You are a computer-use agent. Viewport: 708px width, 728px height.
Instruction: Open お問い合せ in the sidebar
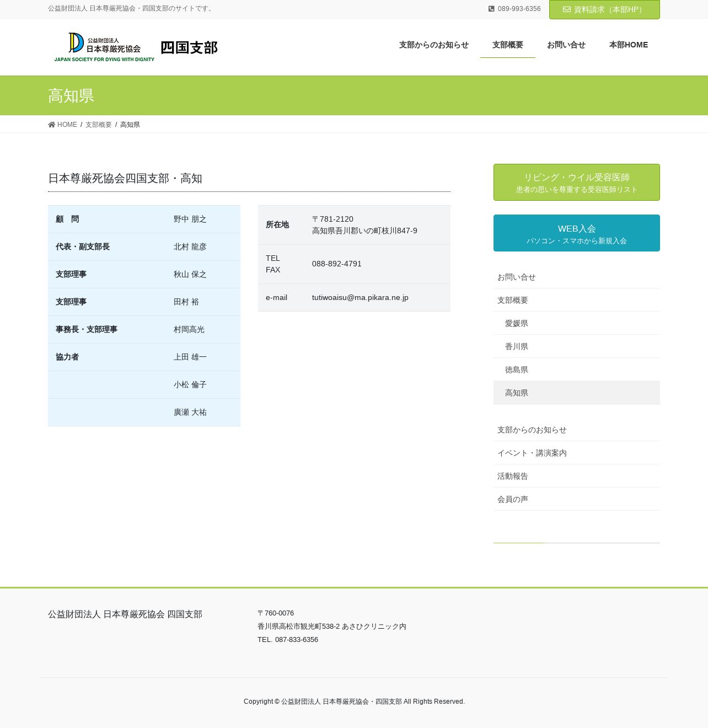[x=577, y=277]
